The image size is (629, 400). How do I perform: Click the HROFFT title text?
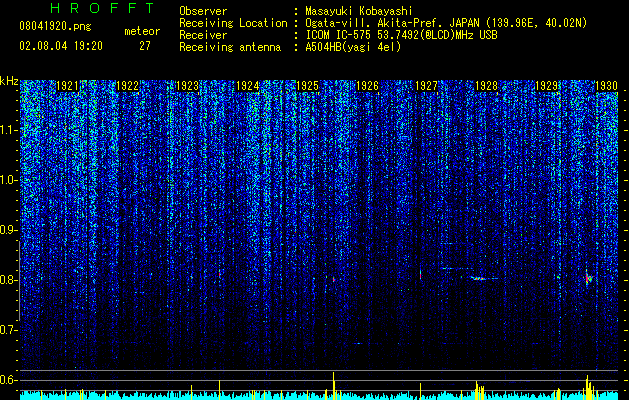(102, 8)
